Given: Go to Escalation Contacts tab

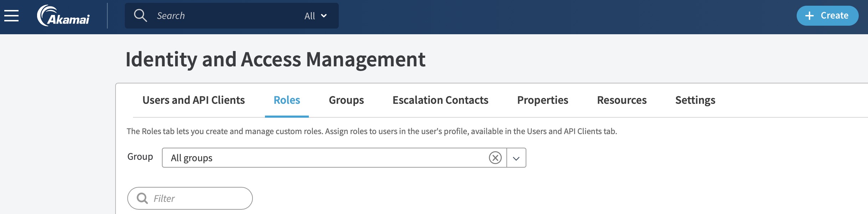Looking at the screenshot, I should [440, 100].
